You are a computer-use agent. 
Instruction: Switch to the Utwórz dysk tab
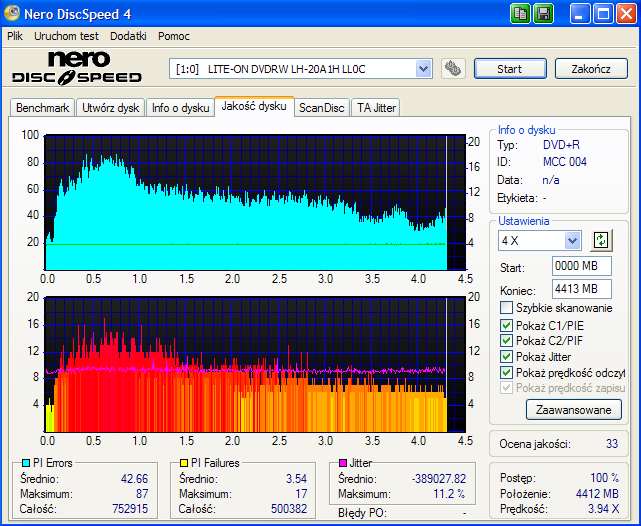coord(111,108)
